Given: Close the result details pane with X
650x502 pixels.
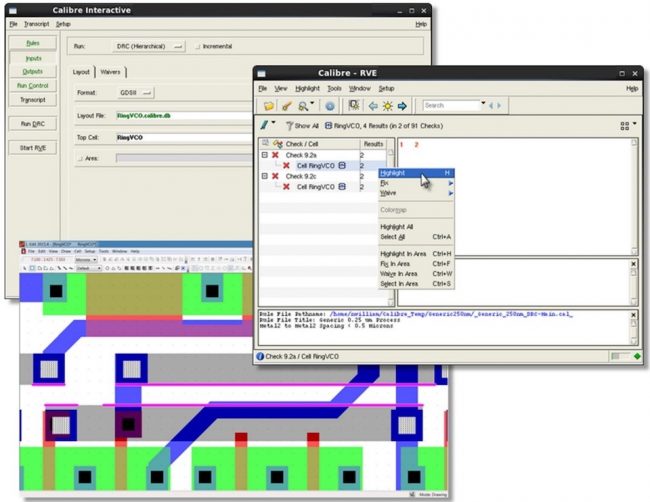Looking at the screenshot, I should (x=633, y=264).
